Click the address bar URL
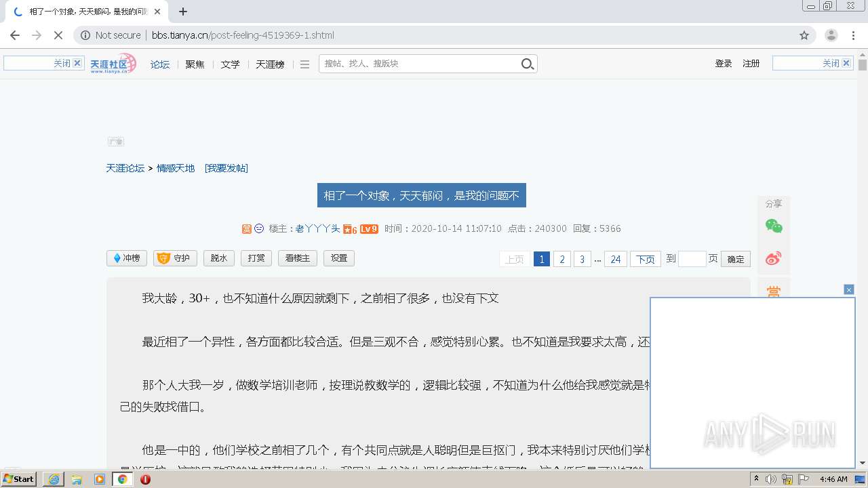This screenshot has width=868, height=488. 243,35
